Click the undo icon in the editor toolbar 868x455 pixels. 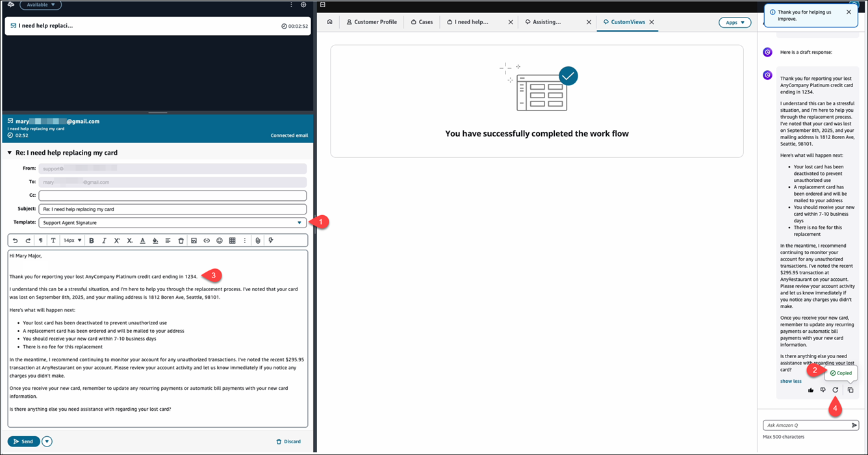coord(14,240)
